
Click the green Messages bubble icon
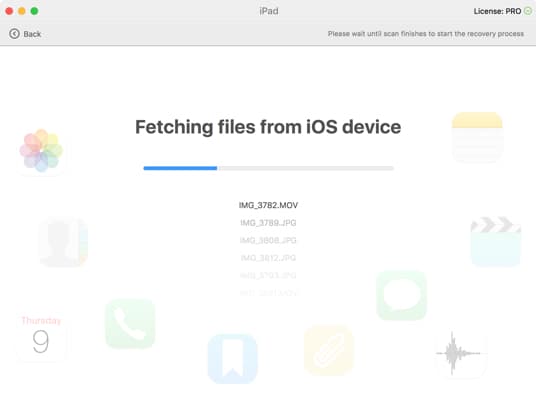(402, 296)
